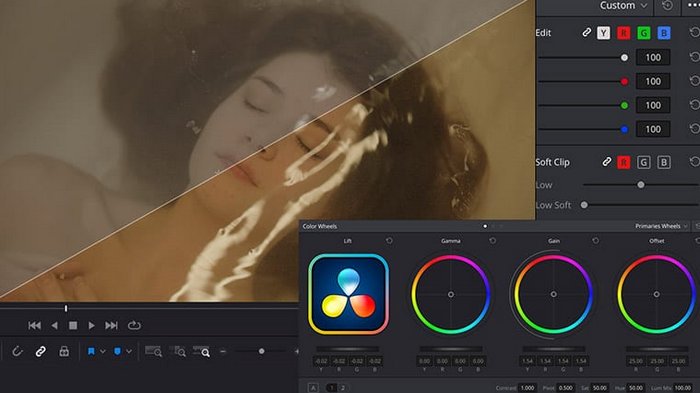Select the blue B Edit channel
Image resolution: width=700 pixels, height=393 pixels.
click(664, 33)
